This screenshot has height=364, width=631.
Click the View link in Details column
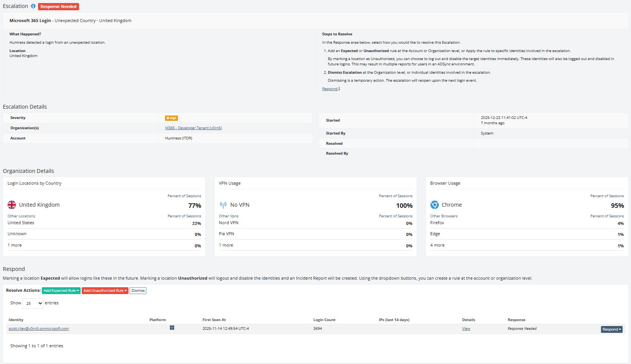tap(466, 329)
